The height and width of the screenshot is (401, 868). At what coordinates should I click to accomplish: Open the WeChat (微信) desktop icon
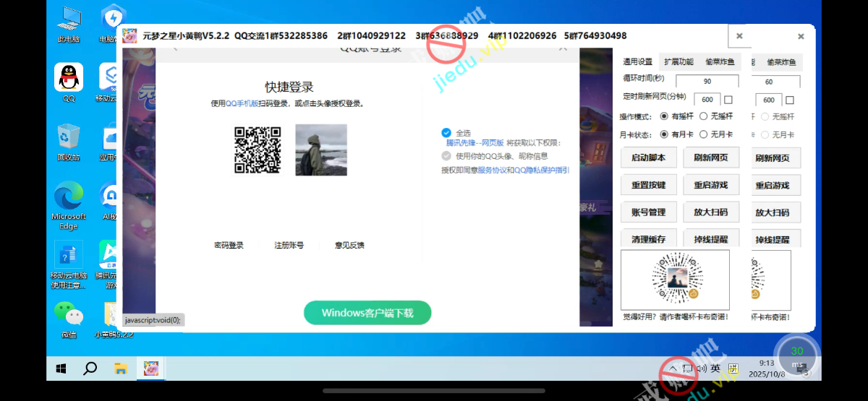pyautogui.click(x=69, y=314)
